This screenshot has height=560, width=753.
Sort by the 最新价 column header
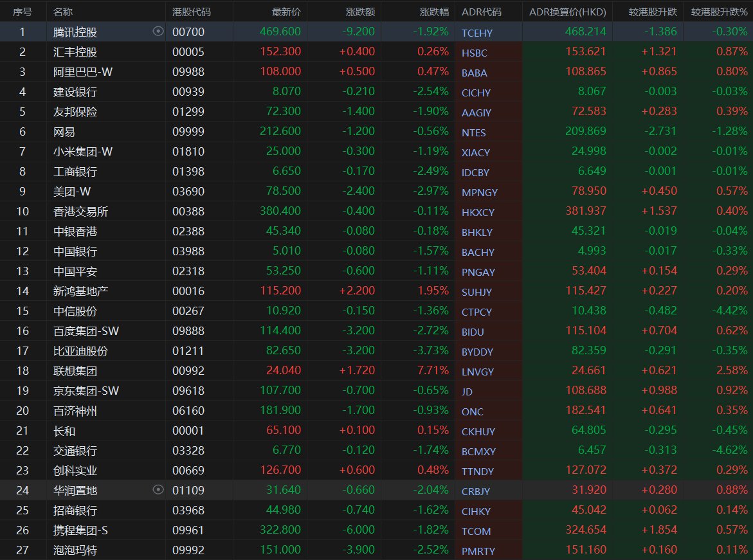[x=286, y=12]
